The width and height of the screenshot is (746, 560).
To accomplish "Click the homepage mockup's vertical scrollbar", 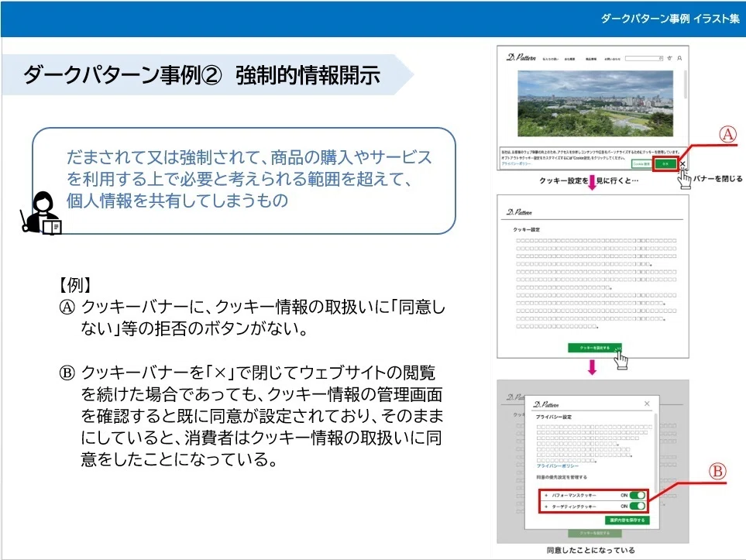I will coord(685,84).
